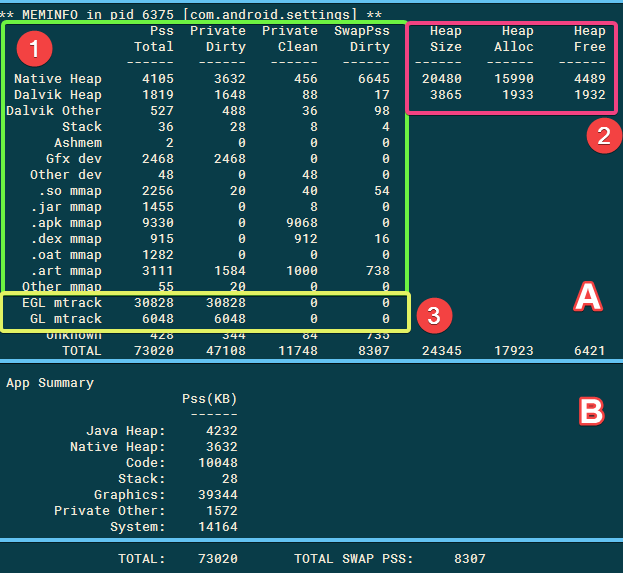Click the '.apk mmap' row label

coord(66,223)
